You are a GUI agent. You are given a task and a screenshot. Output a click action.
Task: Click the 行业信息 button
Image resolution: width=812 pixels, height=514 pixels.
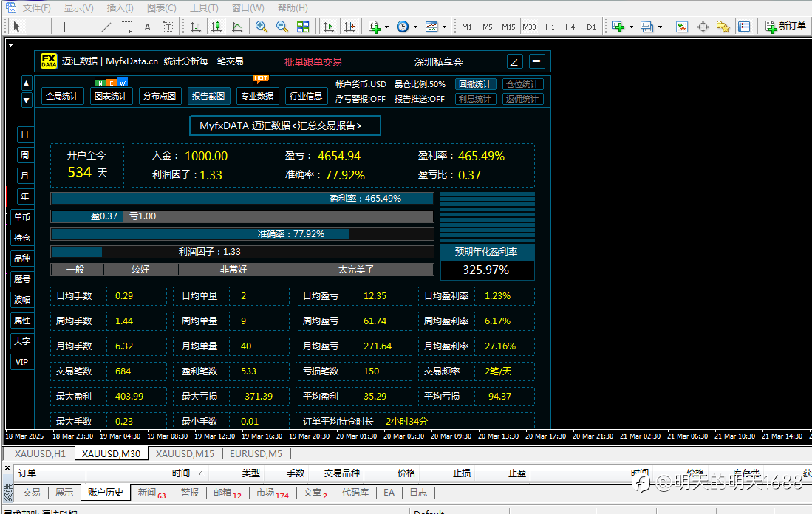pyautogui.click(x=306, y=96)
